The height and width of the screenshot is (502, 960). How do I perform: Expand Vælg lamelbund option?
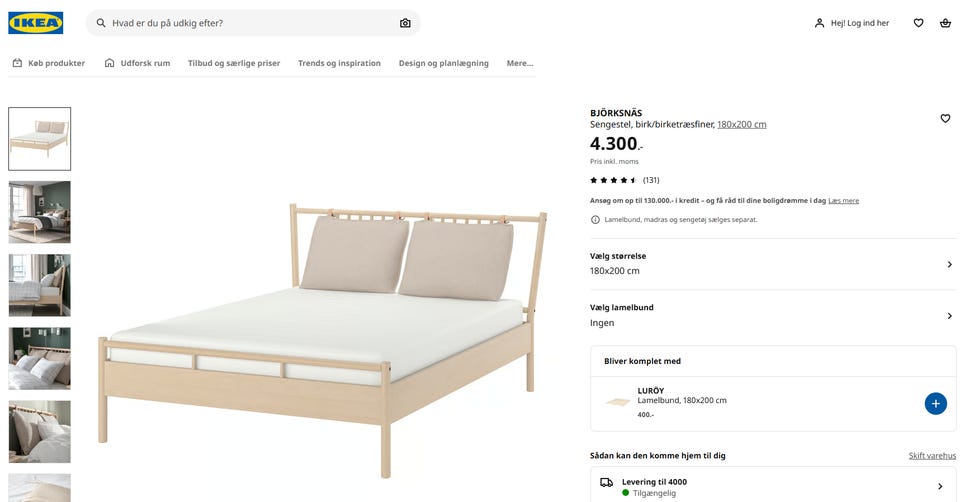point(772,315)
